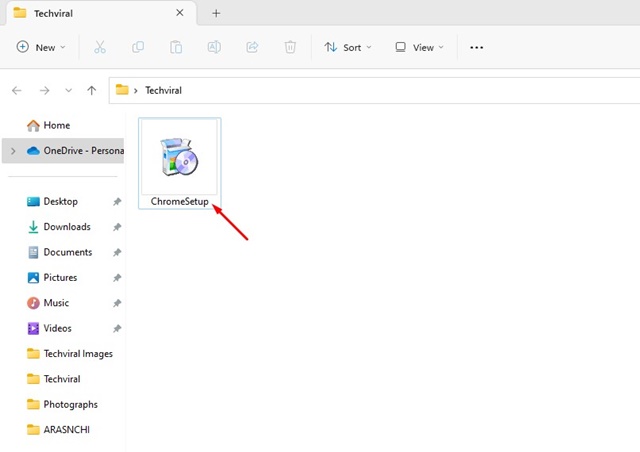Click the chevron after the address bar folder icon
640x452 pixels.
click(136, 91)
